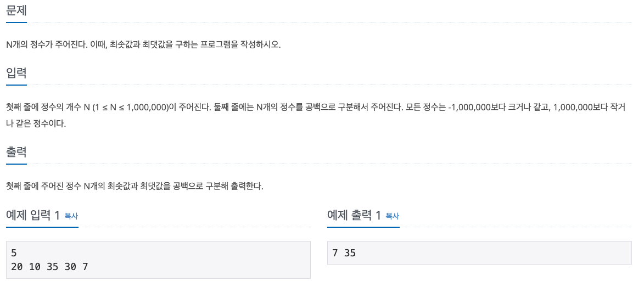Select the 예제 출력 1 heading
This screenshot has width=644, height=292.
click(x=355, y=215)
